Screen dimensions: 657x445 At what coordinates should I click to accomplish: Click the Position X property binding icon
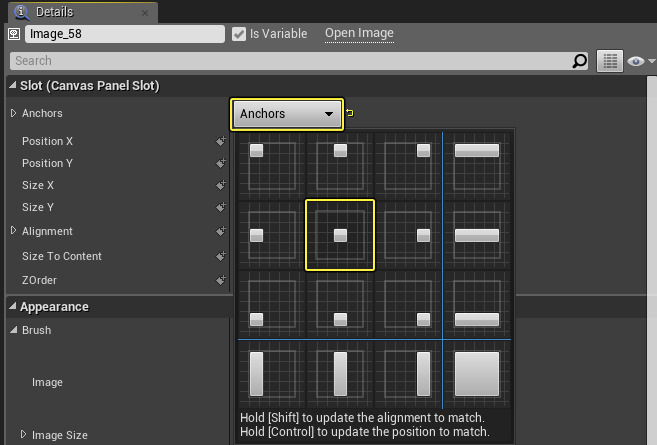click(220, 141)
